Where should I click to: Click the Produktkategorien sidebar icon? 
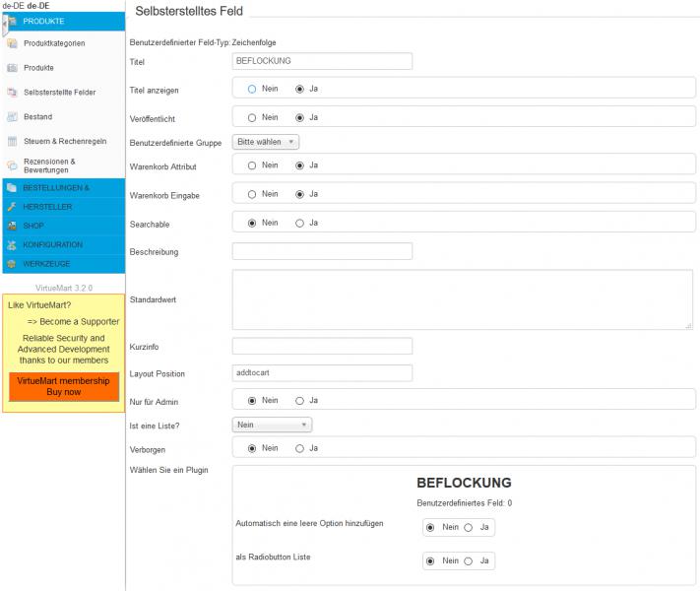12,43
